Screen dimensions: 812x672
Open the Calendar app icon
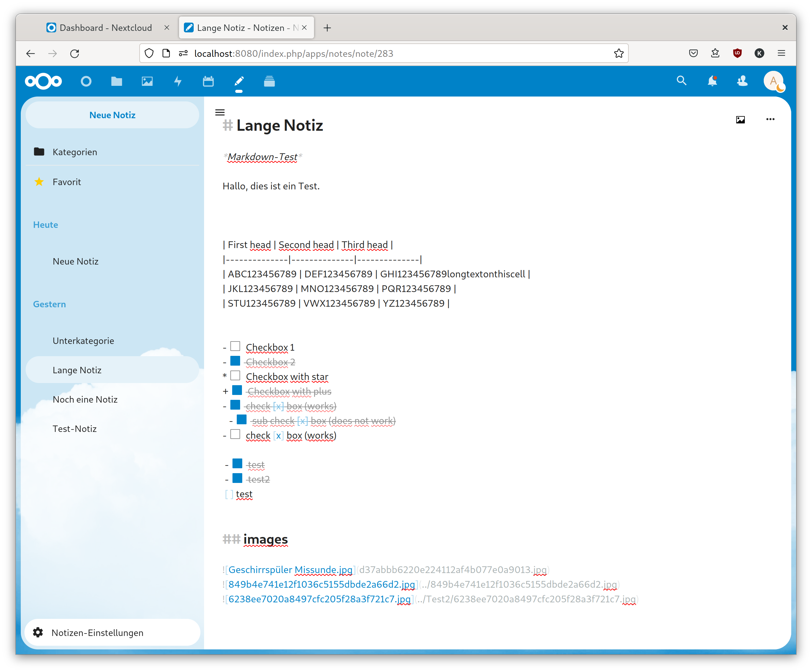[208, 81]
